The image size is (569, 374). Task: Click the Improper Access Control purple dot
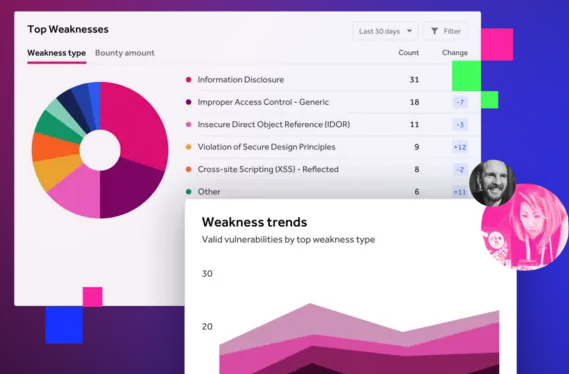pyautogui.click(x=188, y=102)
